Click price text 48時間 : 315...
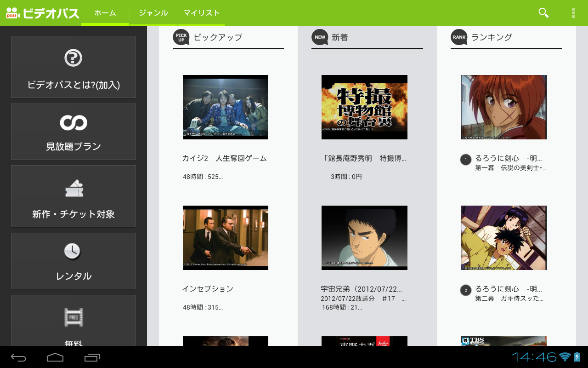The image size is (588, 368). [203, 307]
